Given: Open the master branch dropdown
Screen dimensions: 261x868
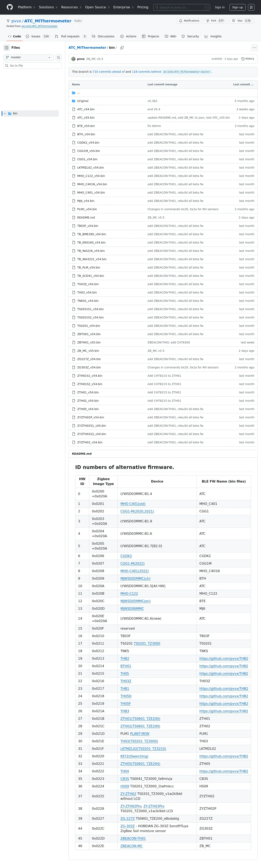Looking at the screenshot, I should [28, 58].
